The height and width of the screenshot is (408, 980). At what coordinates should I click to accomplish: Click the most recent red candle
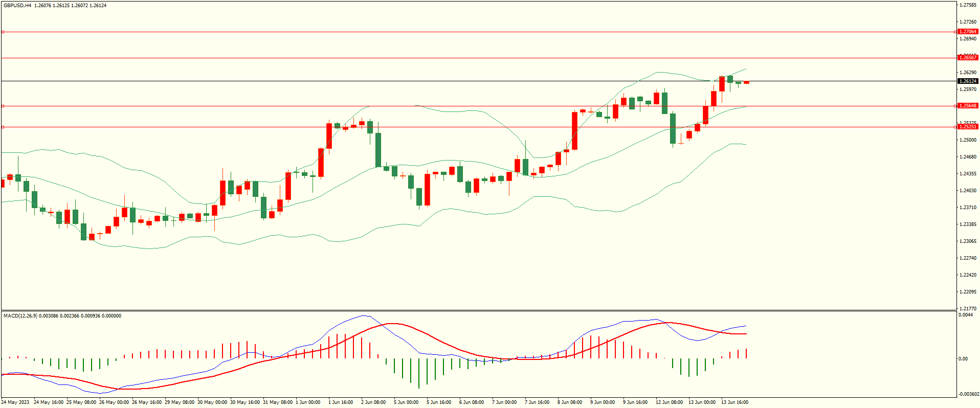[746, 82]
